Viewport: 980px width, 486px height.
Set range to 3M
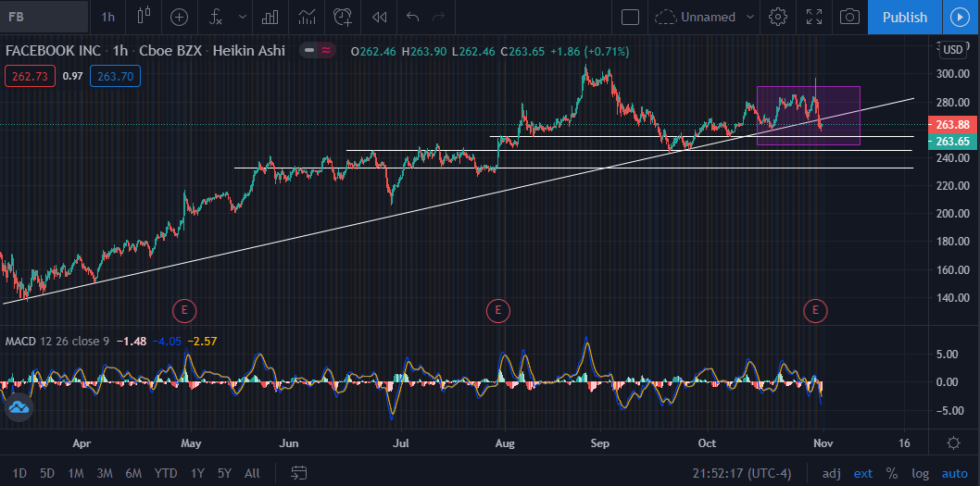coord(105,473)
